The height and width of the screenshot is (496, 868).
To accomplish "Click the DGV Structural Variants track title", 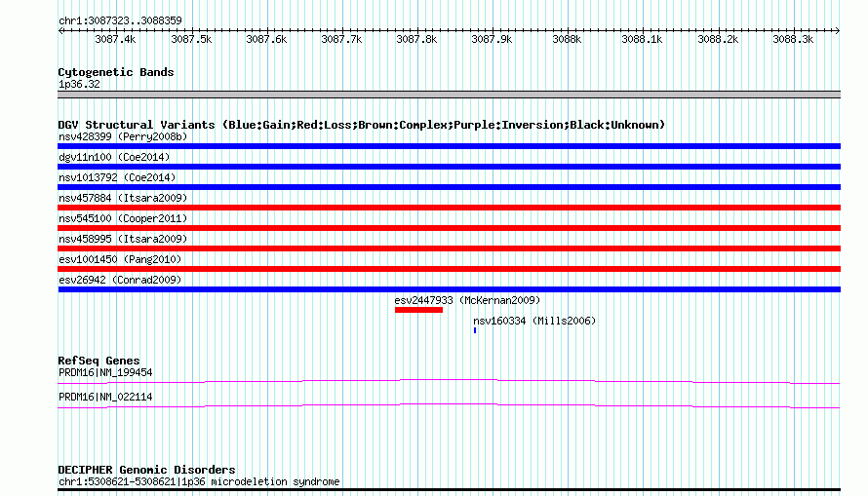I will pyautogui.click(x=362, y=125).
